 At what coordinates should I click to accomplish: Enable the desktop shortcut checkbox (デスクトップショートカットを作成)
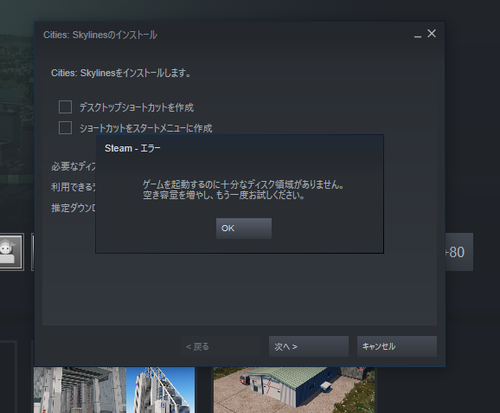coord(65,107)
